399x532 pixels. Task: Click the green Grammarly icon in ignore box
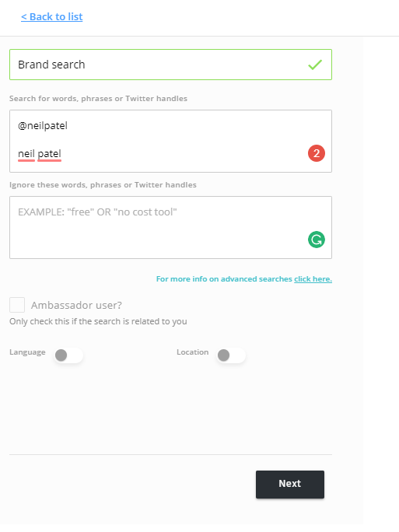pos(317,240)
